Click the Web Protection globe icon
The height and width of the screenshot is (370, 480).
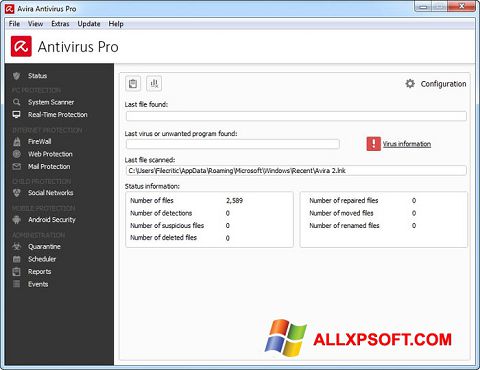click(x=17, y=154)
